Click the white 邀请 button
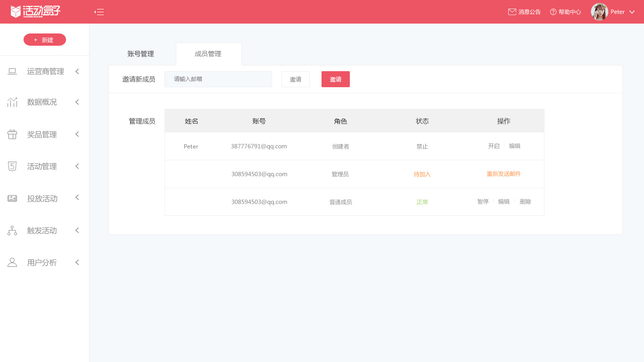The width and height of the screenshot is (644, 362). 296,79
